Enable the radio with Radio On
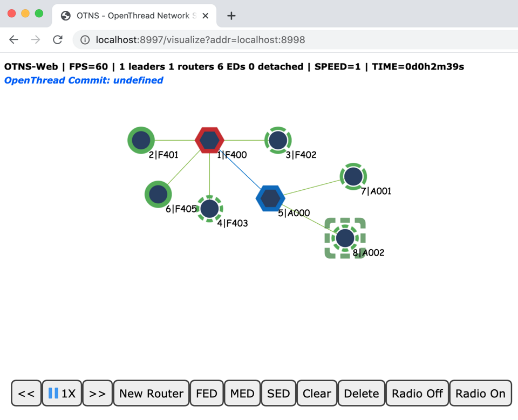Screen dimensions: 518x420 point(480,394)
